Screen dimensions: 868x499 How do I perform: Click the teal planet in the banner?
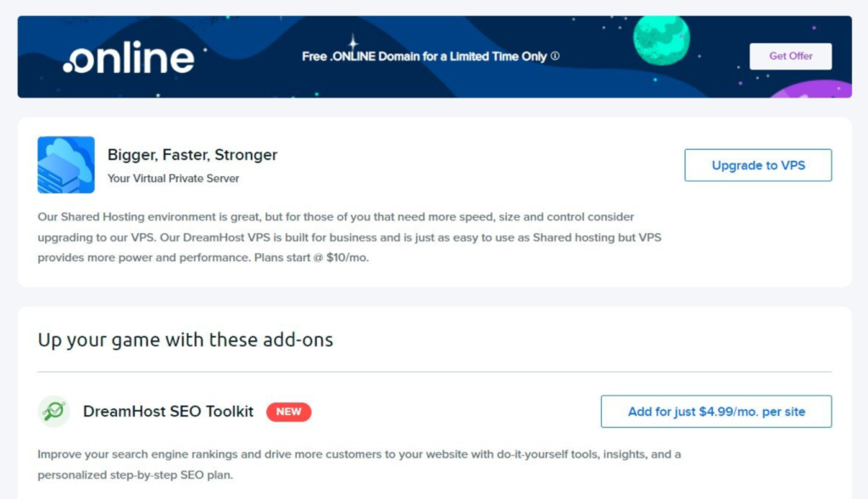(x=661, y=40)
